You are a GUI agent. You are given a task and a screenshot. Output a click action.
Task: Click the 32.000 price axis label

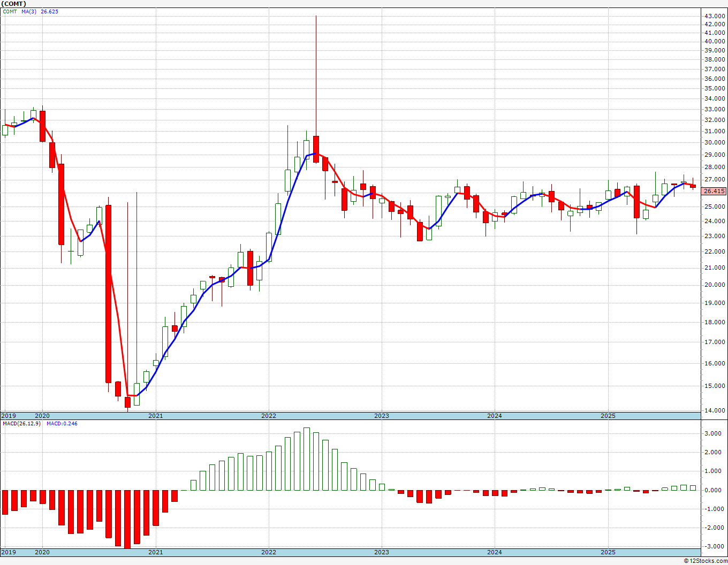point(715,120)
